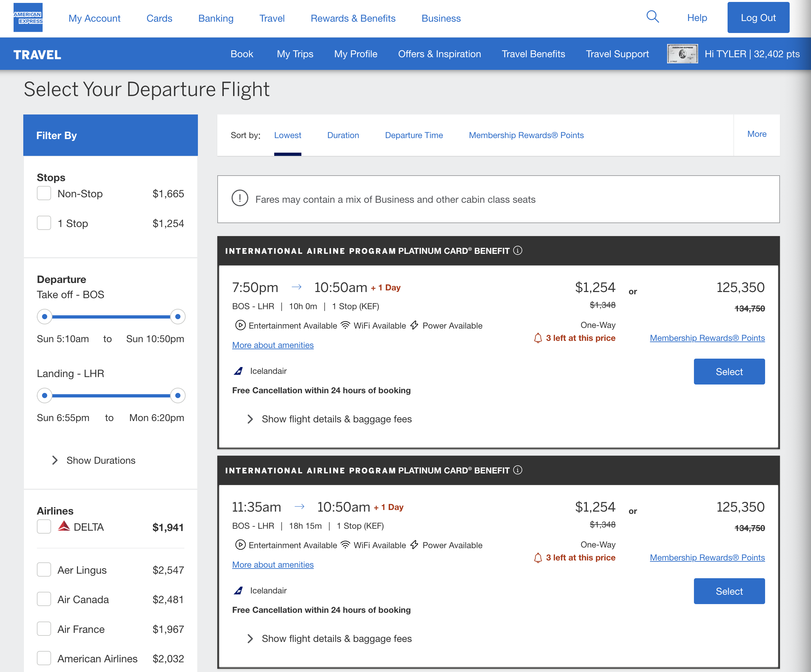
Task: Open the My Account menu
Action: pos(95,18)
